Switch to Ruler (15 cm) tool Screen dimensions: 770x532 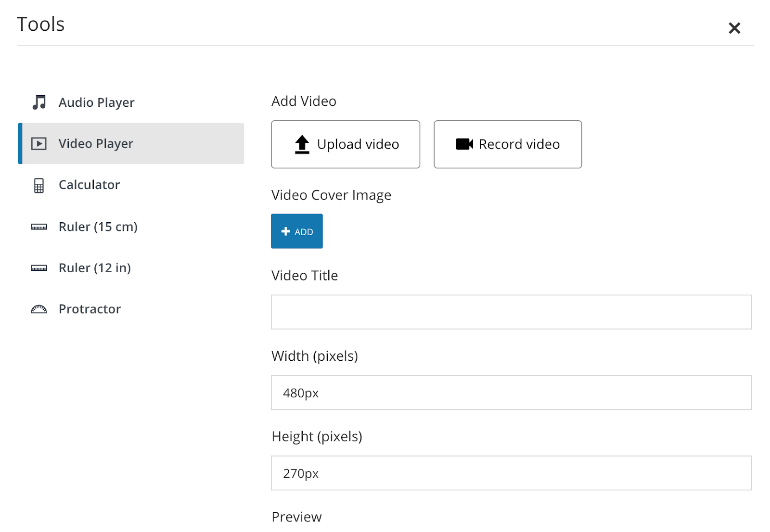(98, 227)
